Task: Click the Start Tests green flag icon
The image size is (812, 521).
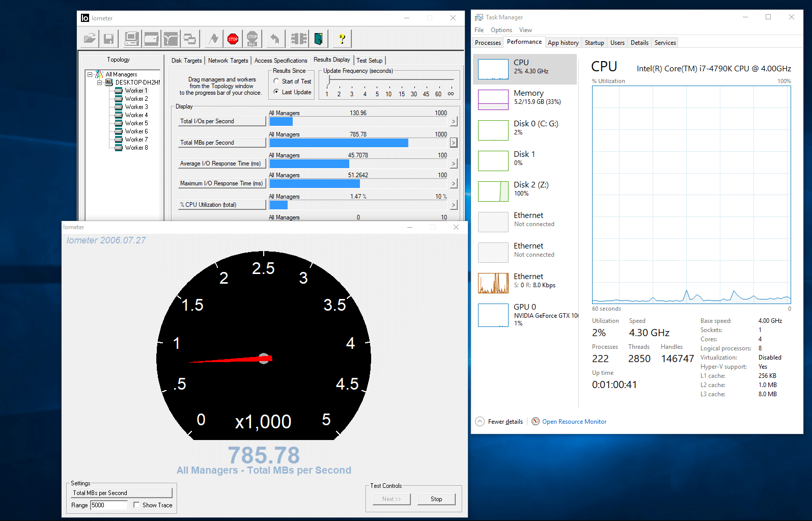Action: point(214,39)
